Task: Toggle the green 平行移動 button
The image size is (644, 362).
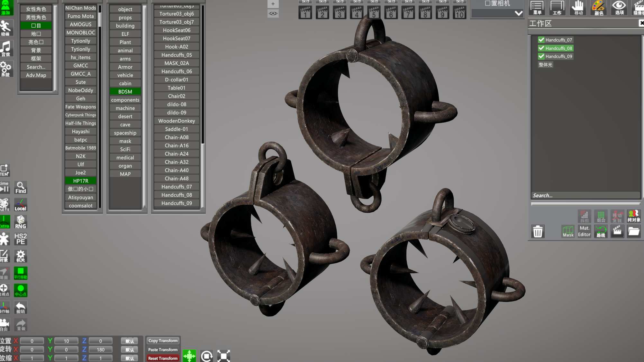Action: 21,273
